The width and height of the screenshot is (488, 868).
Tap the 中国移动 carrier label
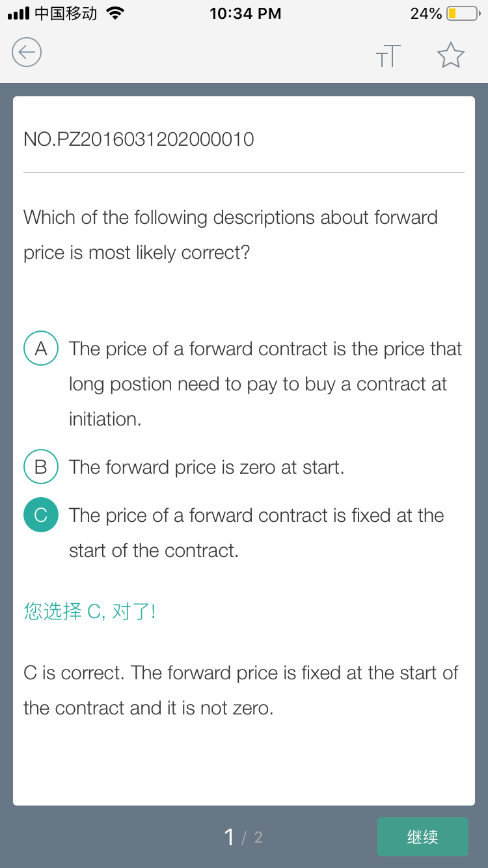(66, 13)
